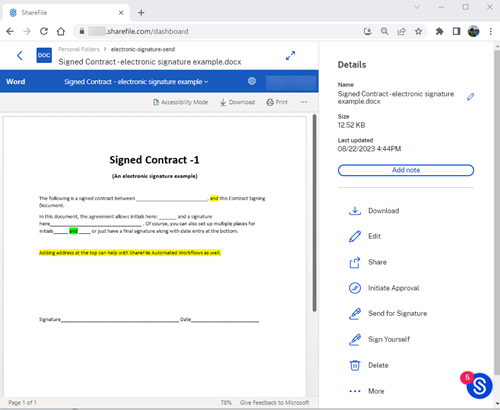Open a new browser tab with plus
The image size is (500, 410).
coord(141,13)
